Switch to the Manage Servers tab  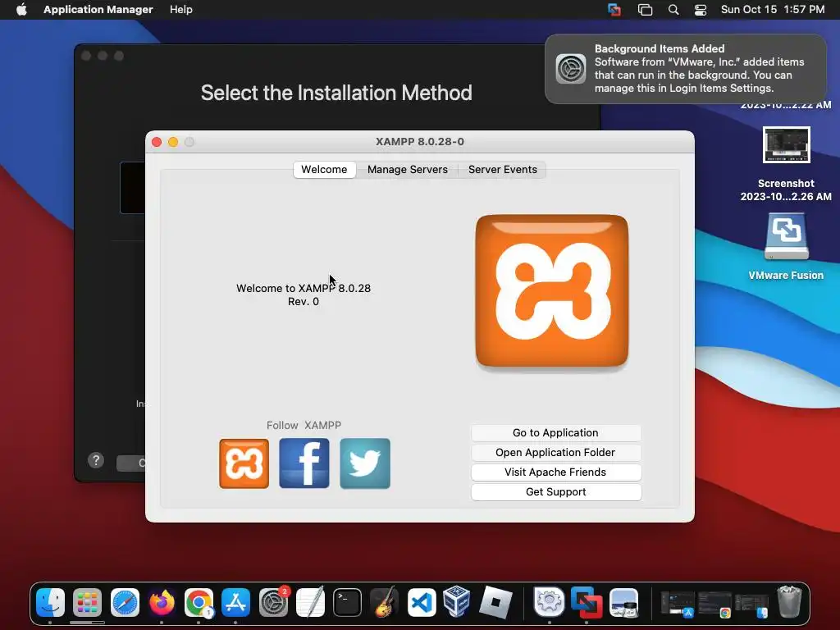(x=407, y=170)
